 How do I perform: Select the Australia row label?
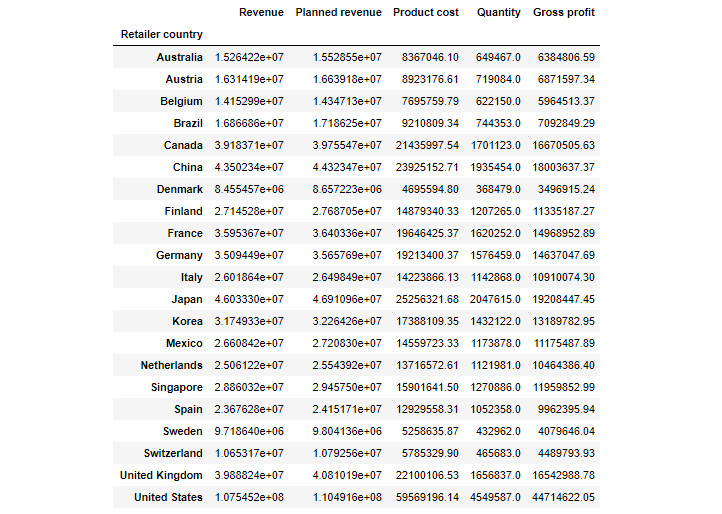pyautogui.click(x=179, y=58)
